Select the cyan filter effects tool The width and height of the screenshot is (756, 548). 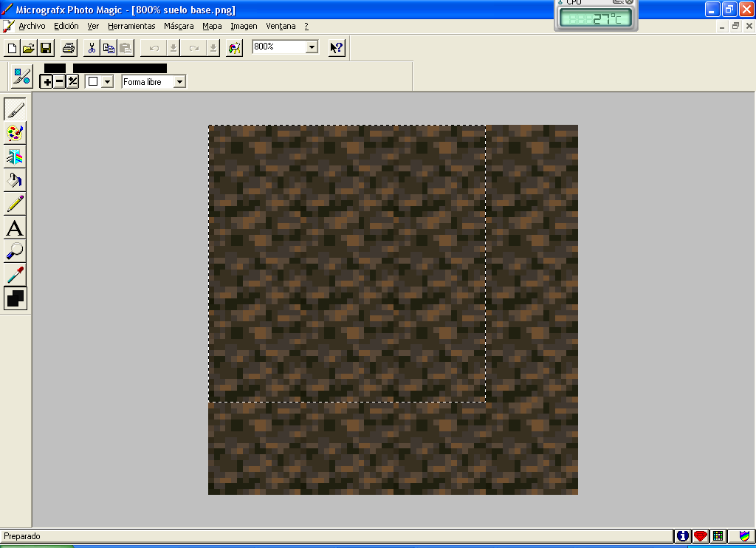coord(16,157)
